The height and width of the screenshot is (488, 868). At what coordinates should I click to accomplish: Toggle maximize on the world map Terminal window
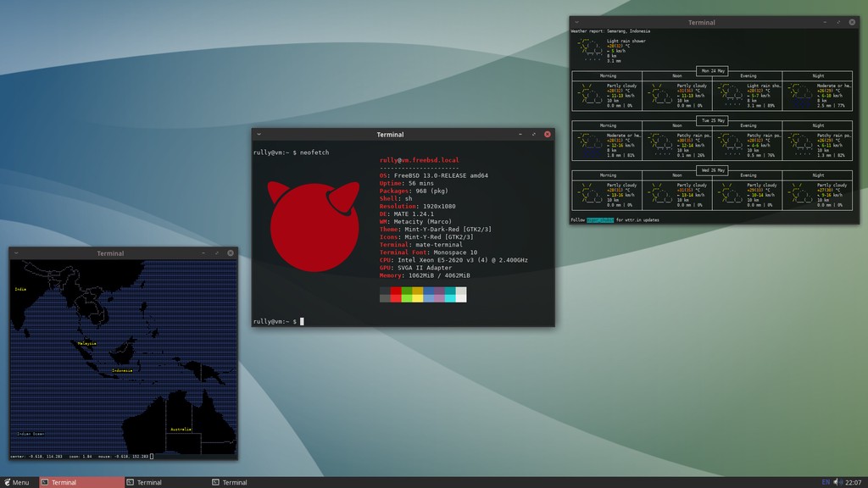coord(217,252)
